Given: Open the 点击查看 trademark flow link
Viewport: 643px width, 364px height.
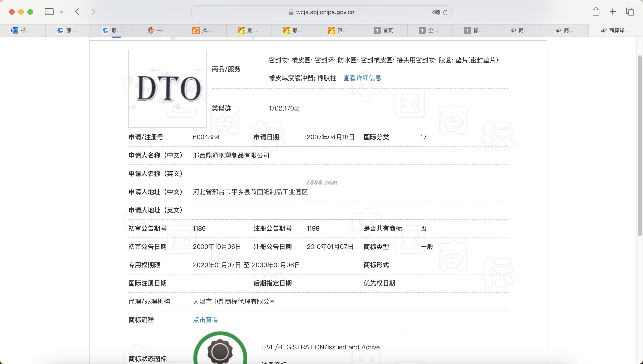Looking at the screenshot, I should tap(206, 320).
